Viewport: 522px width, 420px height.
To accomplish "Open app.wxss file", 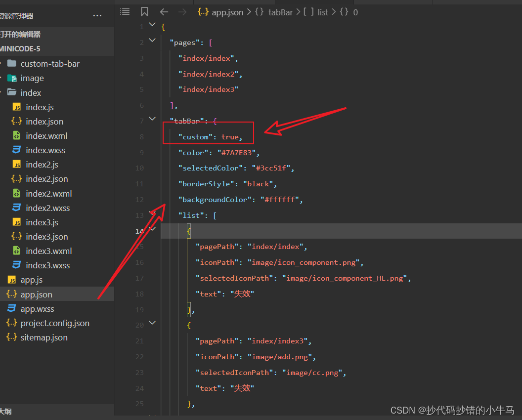I will [x=37, y=309].
